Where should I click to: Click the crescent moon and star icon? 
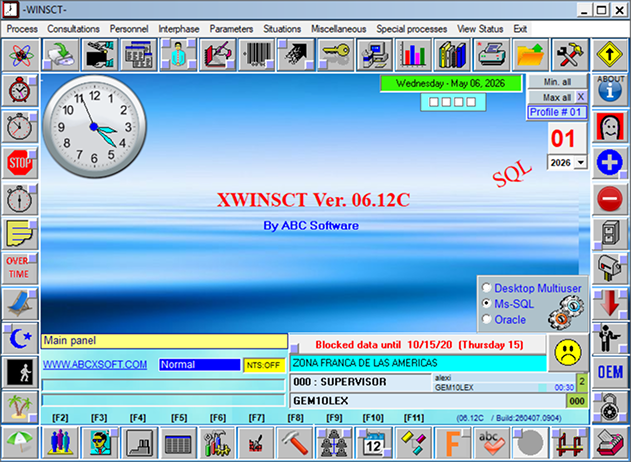[20, 338]
